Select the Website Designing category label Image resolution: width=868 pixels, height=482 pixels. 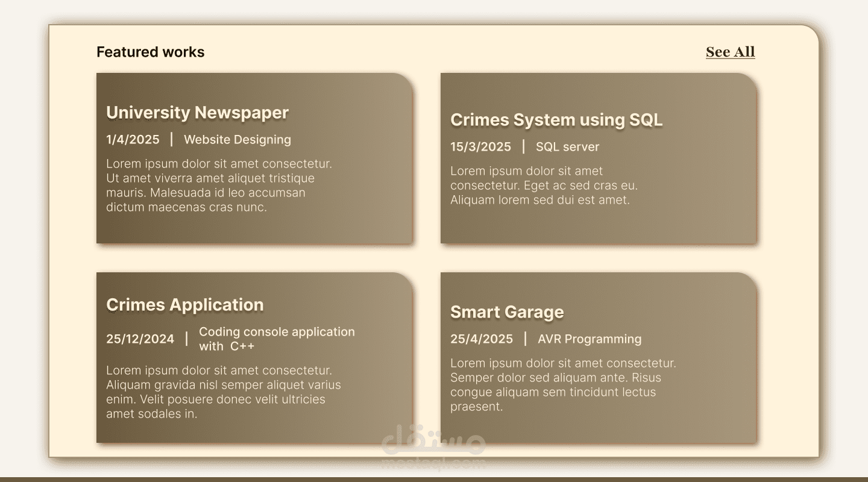point(237,140)
